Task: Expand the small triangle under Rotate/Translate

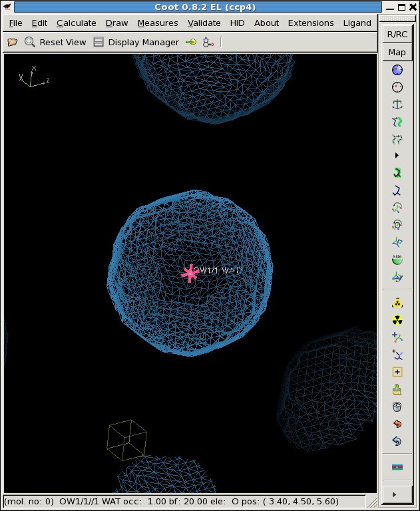Action: pos(397,156)
